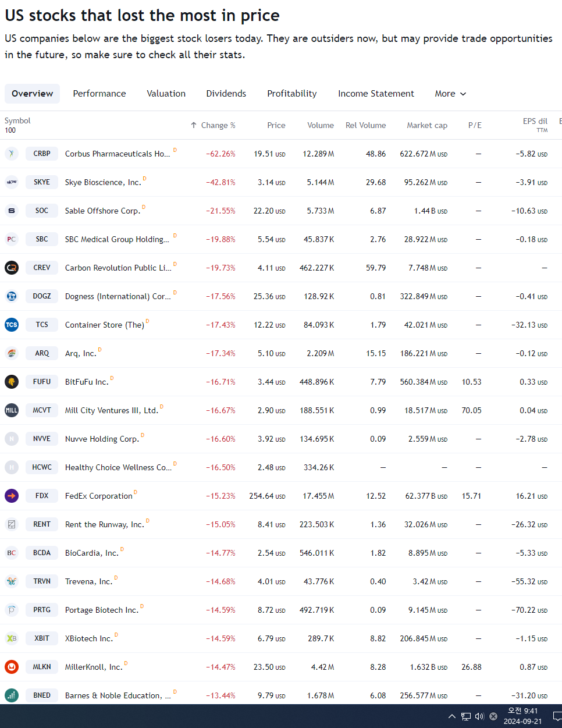Switch to the Performance tab
The width and height of the screenshot is (562, 728).
(x=99, y=94)
